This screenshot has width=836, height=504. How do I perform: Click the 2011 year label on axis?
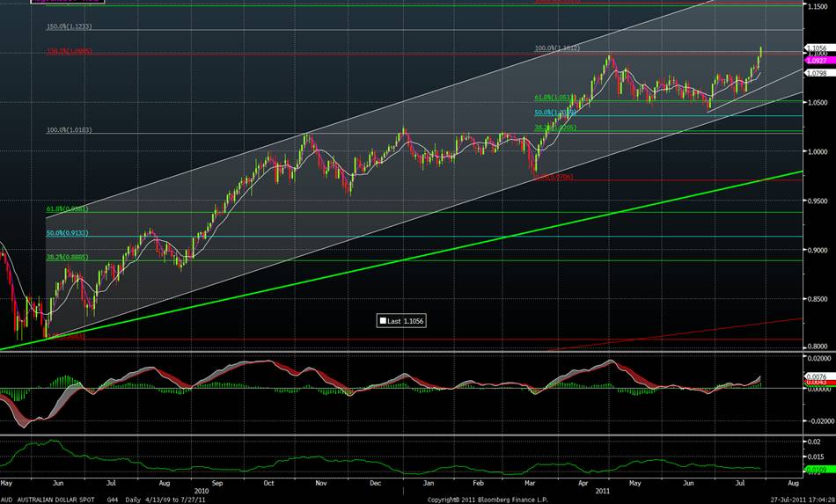(x=601, y=491)
